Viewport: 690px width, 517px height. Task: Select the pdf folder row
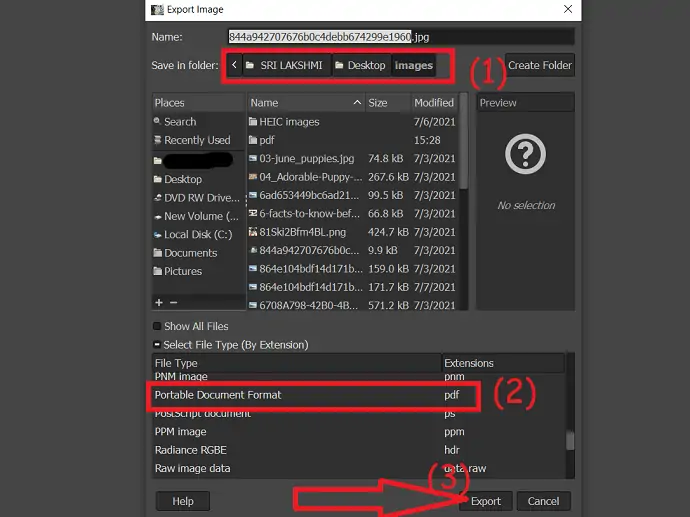[352, 140]
